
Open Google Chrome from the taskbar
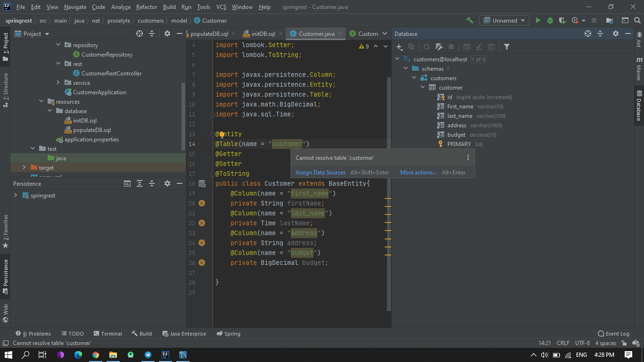(x=96, y=355)
